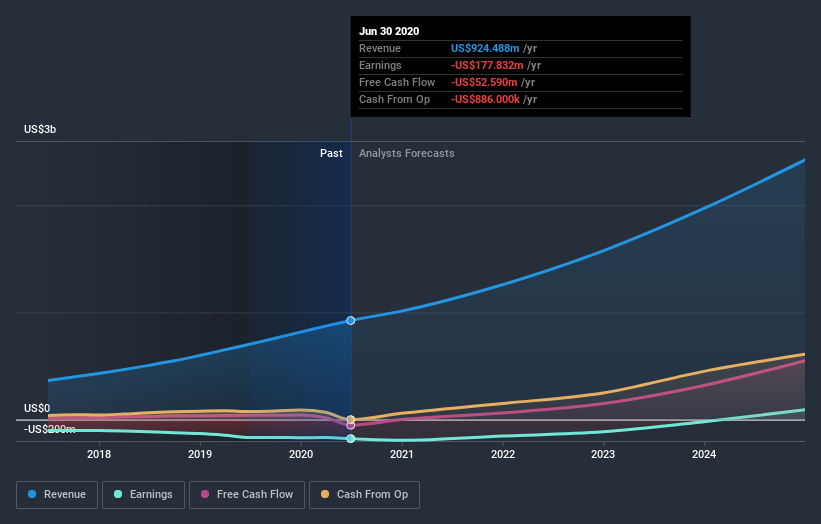This screenshot has width=821, height=524.
Task: Click the blue Revenue legend dot
Action: [x=32, y=494]
